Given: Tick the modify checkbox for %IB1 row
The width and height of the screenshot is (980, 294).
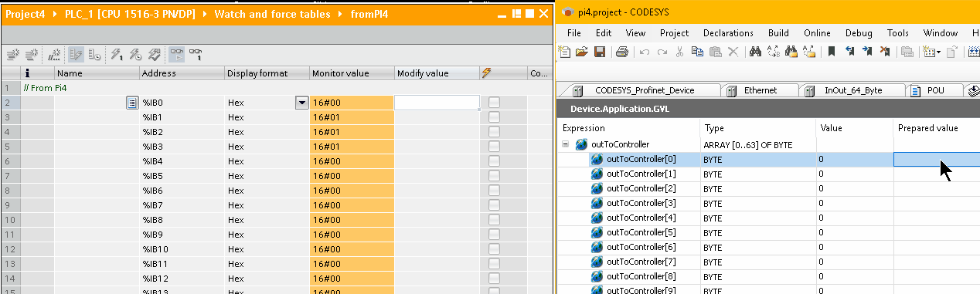Looking at the screenshot, I should click(x=495, y=117).
